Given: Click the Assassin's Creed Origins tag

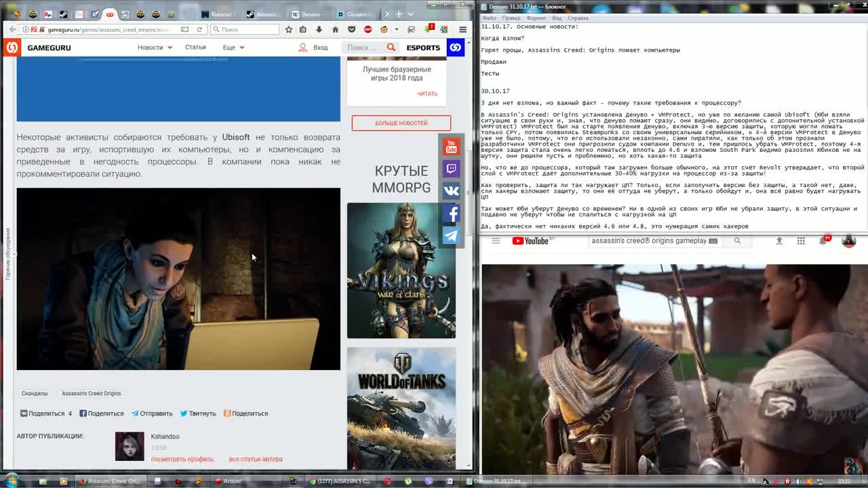Looking at the screenshot, I should [91, 393].
